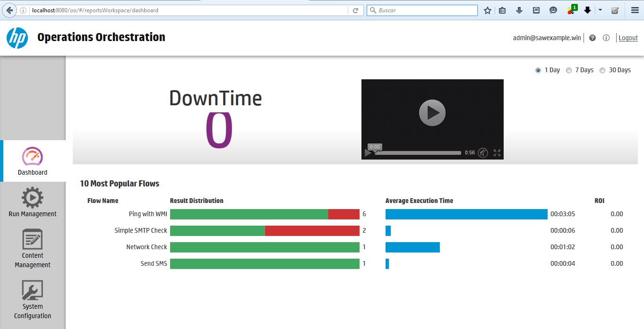Viewport: 644px width, 329px height.
Task: Reload the page with the refresh button
Action: coord(356,10)
